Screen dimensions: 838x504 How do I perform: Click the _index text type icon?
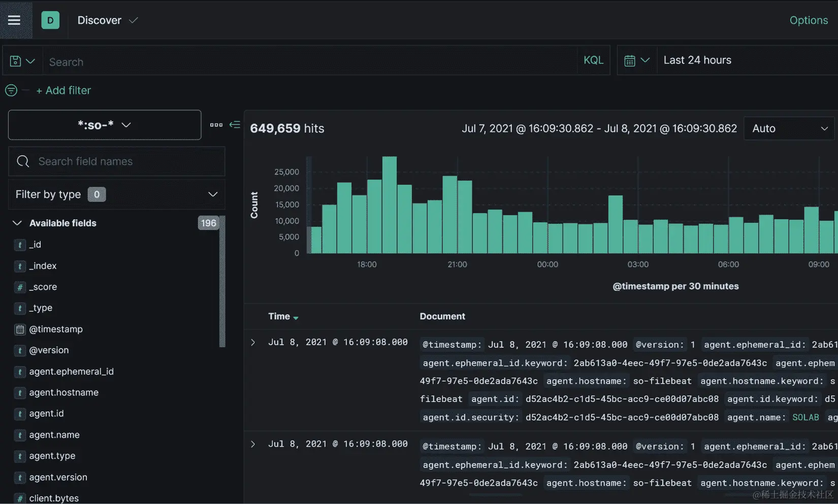19,266
